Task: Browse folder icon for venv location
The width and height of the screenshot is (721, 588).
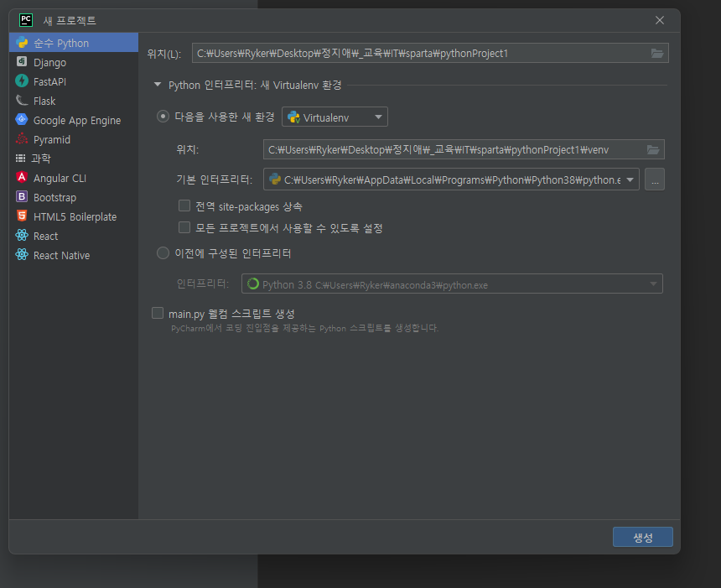Action: [653, 149]
